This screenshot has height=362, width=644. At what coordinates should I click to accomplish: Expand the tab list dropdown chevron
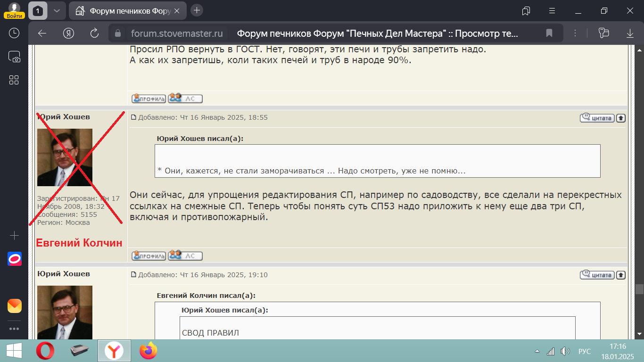pos(57,10)
